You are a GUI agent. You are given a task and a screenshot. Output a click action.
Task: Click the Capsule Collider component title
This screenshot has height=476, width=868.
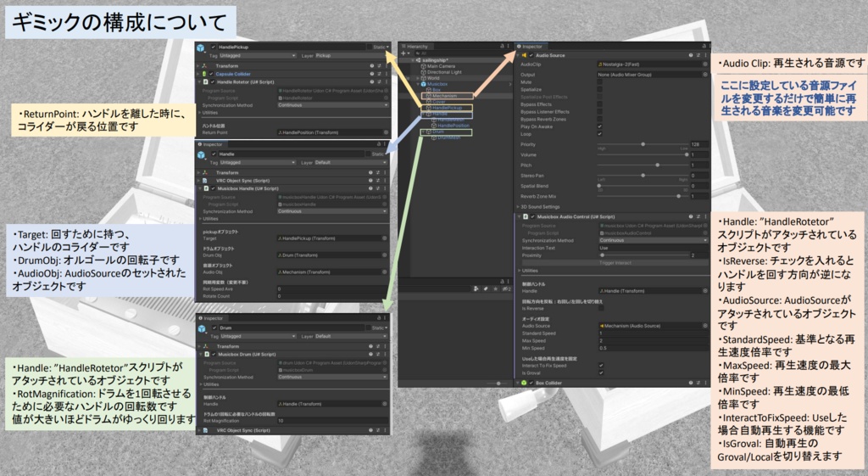pos(233,74)
